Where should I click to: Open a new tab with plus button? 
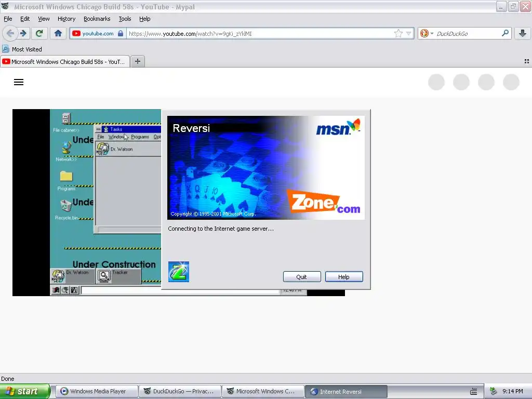pyautogui.click(x=137, y=61)
